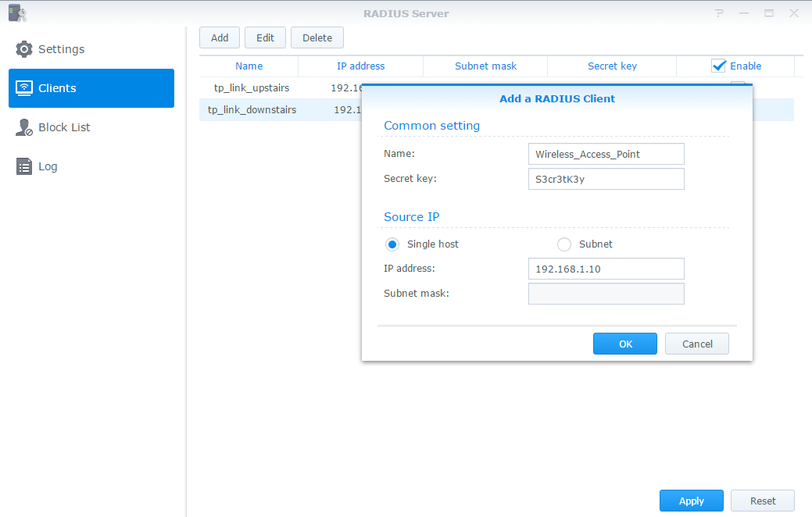Click the RADIUS Server app icon in title bar
This screenshot has width=812, height=517.
click(16, 13)
